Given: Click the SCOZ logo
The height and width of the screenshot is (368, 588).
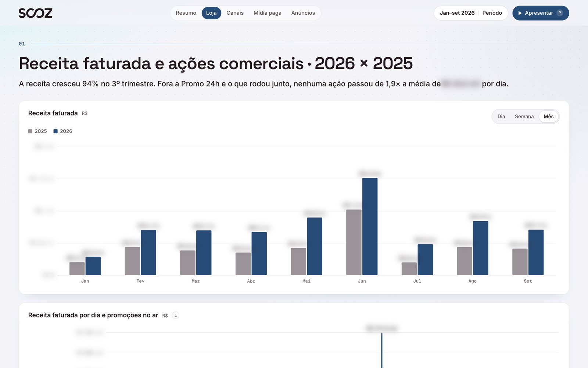Looking at the screenshot, I should pyautogui.click(x=35, y=13).
